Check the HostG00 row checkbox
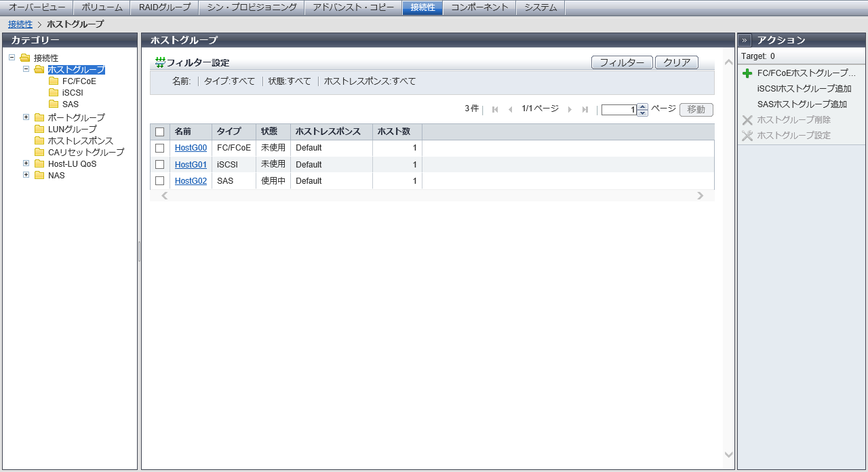 click(160, 148)
